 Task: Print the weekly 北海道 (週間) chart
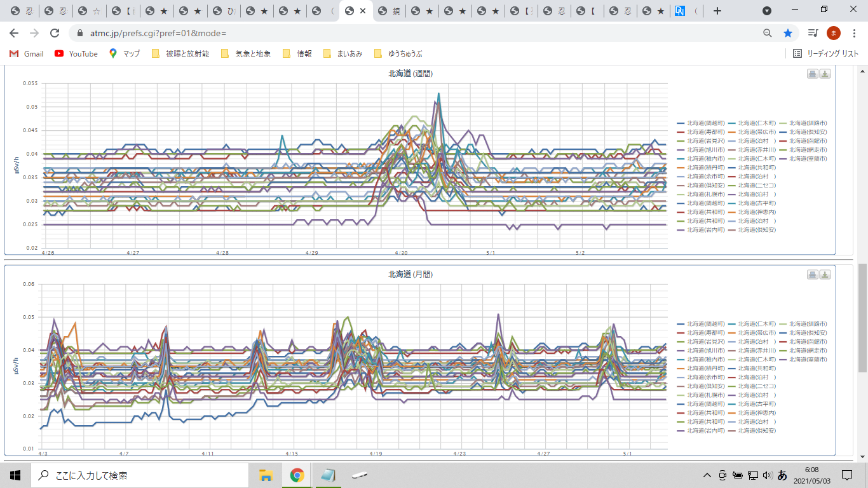812,74
